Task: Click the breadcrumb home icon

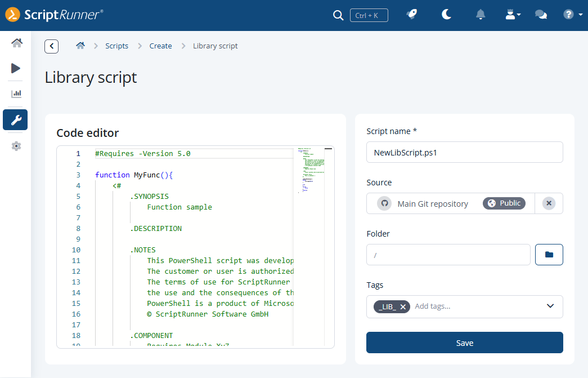Action: coord(80,46)
